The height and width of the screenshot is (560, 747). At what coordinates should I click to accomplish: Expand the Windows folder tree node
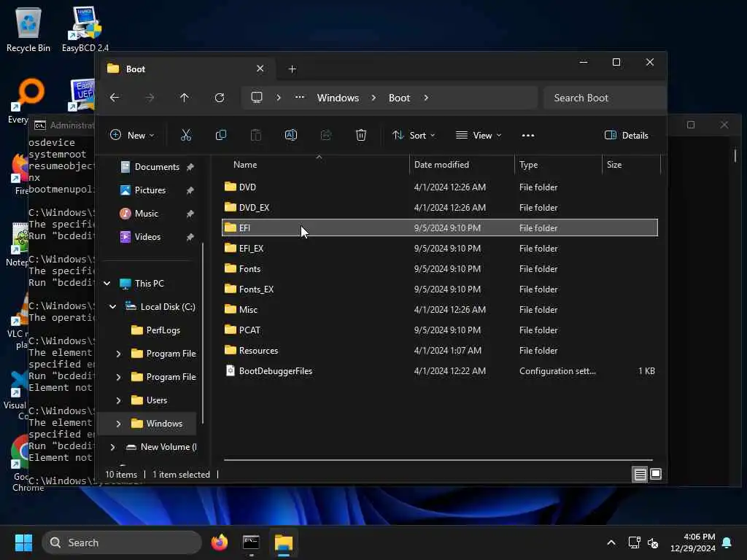pos(119,424)
